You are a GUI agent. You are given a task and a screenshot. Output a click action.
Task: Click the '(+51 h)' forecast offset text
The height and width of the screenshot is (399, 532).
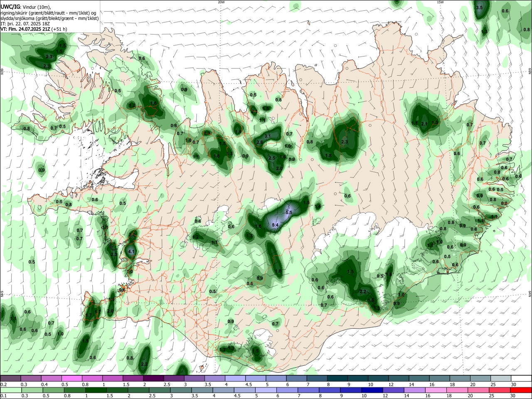point(60,29)
